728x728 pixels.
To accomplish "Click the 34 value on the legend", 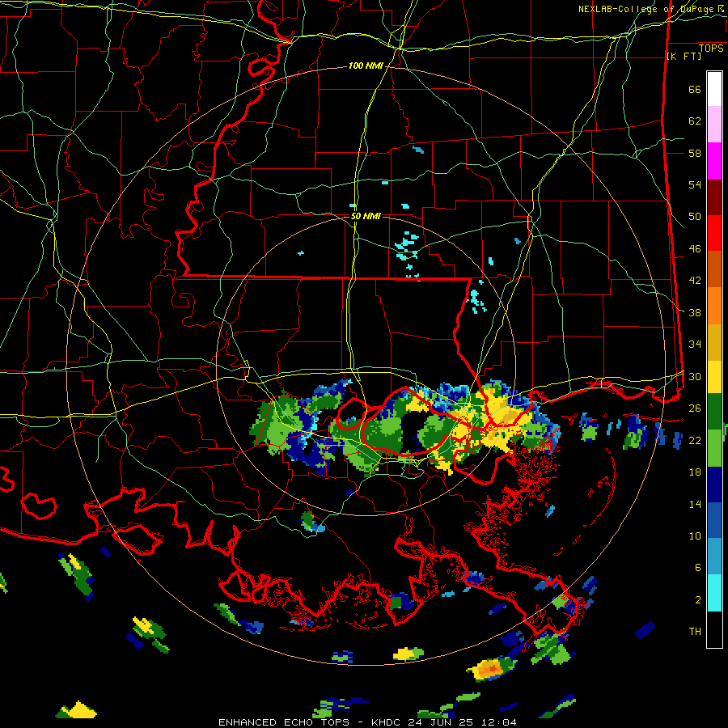I will click(695, 345).
